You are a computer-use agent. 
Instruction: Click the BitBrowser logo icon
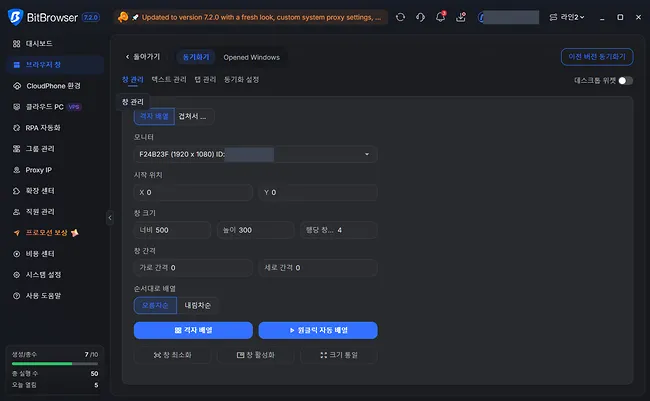click(x=15, y=17)
